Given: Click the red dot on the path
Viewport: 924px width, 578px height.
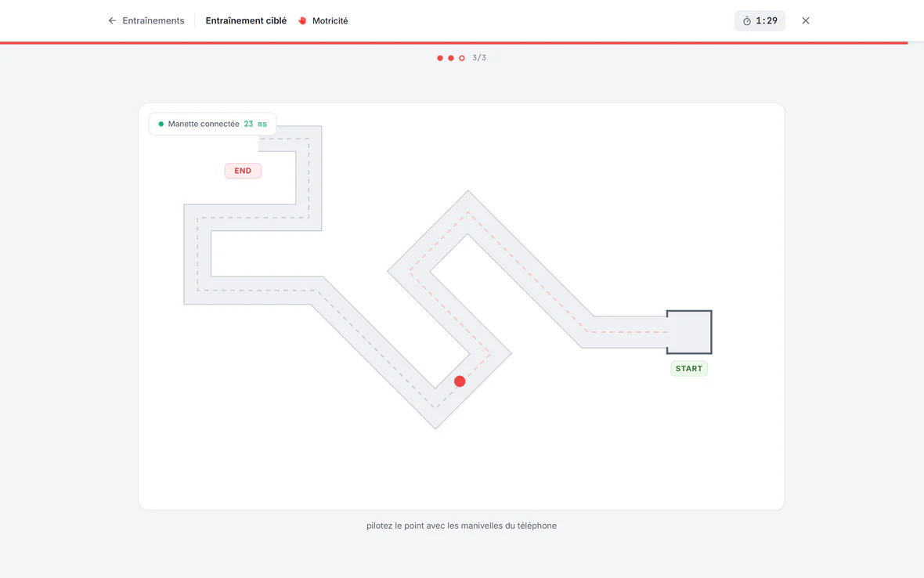Looking at the screenshot, I should click(460, 381).
